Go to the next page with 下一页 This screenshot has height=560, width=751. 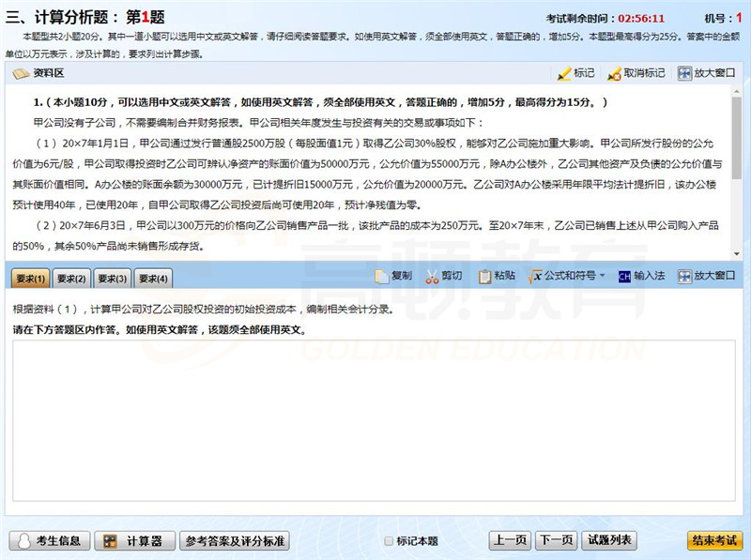click(555, 541)
